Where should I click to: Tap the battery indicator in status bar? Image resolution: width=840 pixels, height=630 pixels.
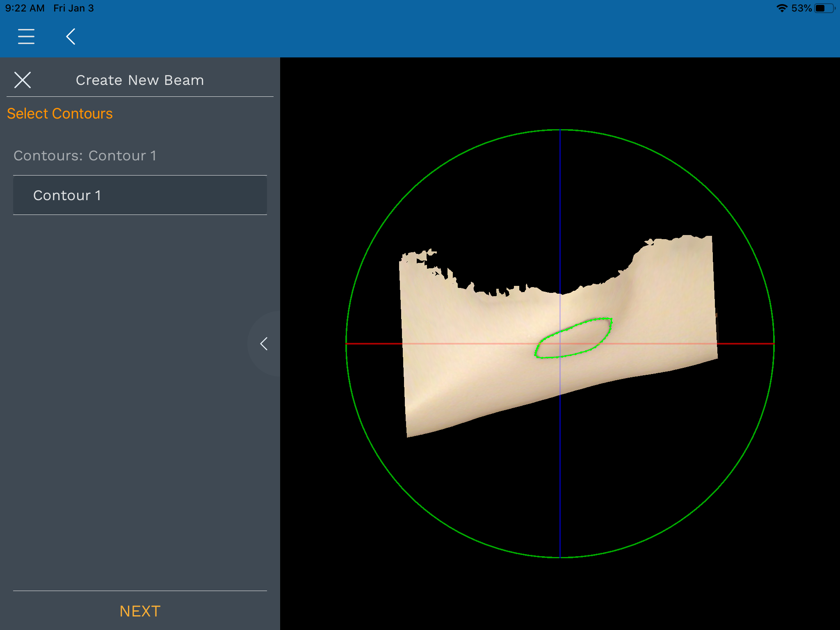824,8
